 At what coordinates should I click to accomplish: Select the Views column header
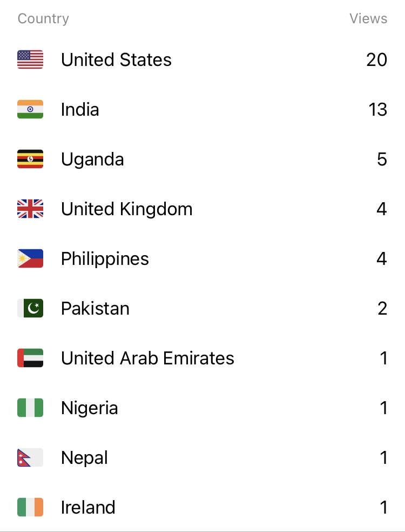click(x=368, y=19)
